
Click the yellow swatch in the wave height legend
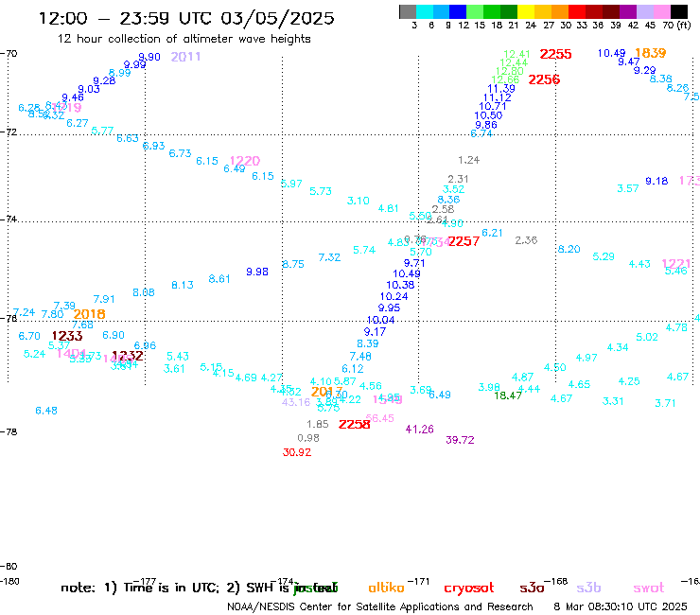pyautogui.click(x=526, y=11)
